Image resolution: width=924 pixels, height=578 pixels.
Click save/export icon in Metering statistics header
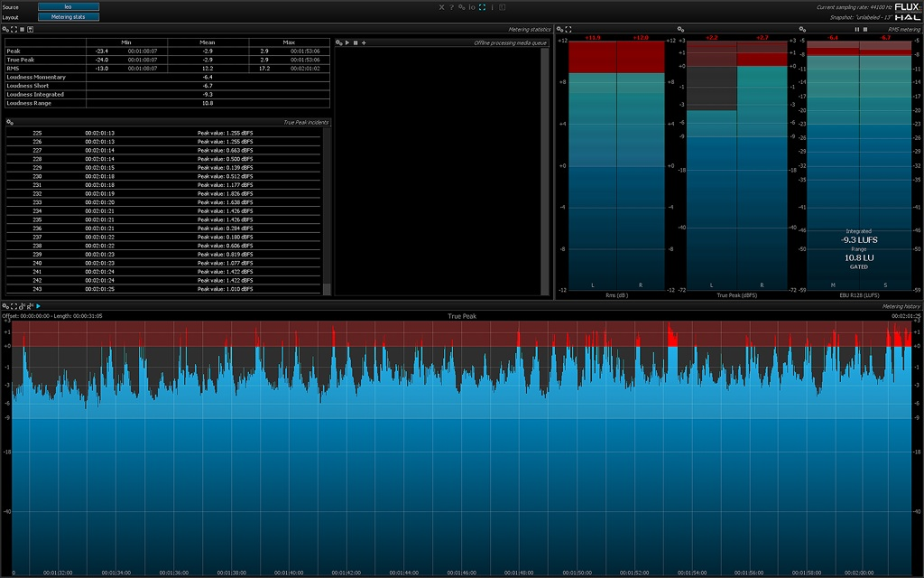(30, 29)
